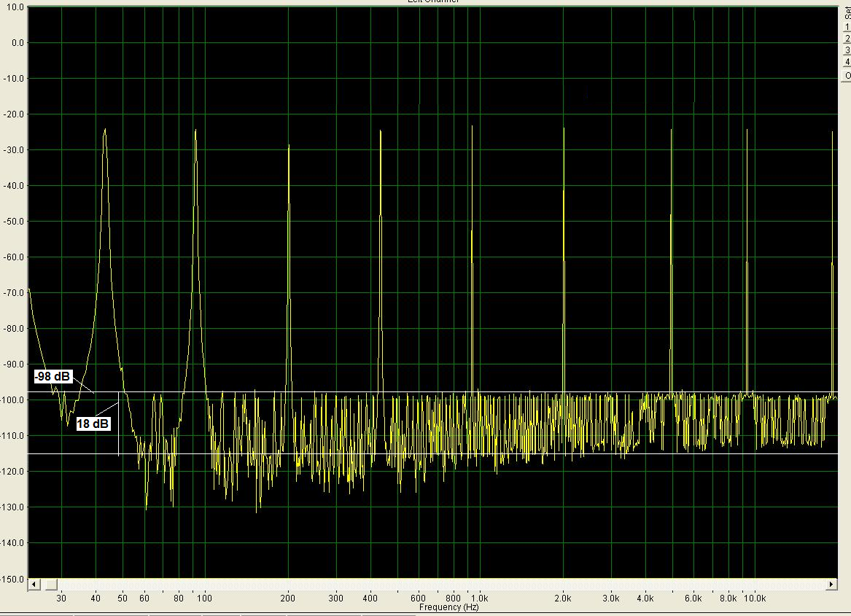851x616 pixels.
Task: Click the 'Frequency (Hz)' axis title
Action: click(x=449, y=607)
